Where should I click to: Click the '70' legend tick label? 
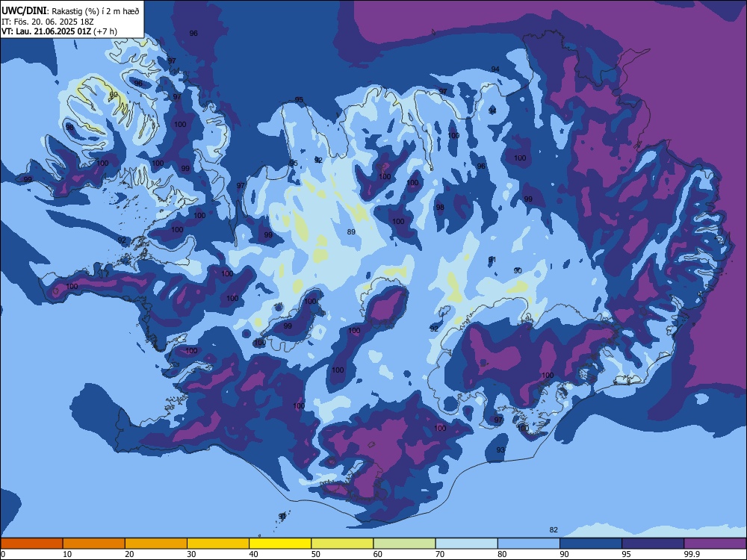coord(440,554)
